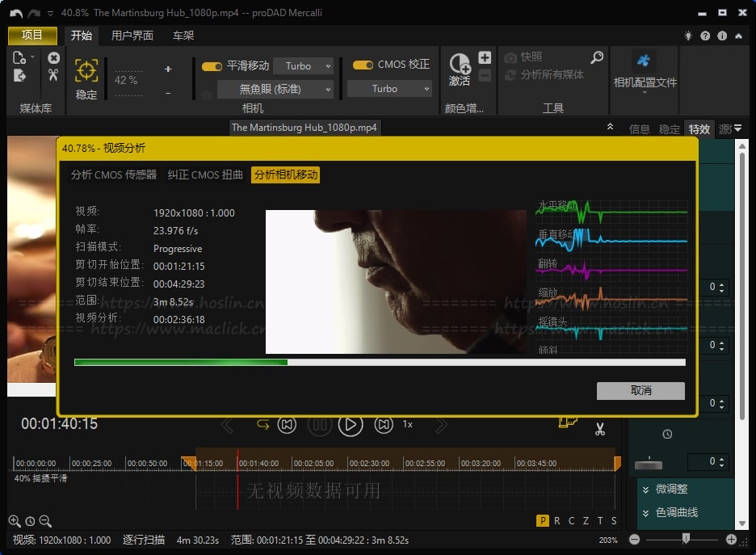Image resolution: width=756 pixels, height=555 pixels.
Task: Click the magnifier search icon in tools
Action: coord(597,57)
